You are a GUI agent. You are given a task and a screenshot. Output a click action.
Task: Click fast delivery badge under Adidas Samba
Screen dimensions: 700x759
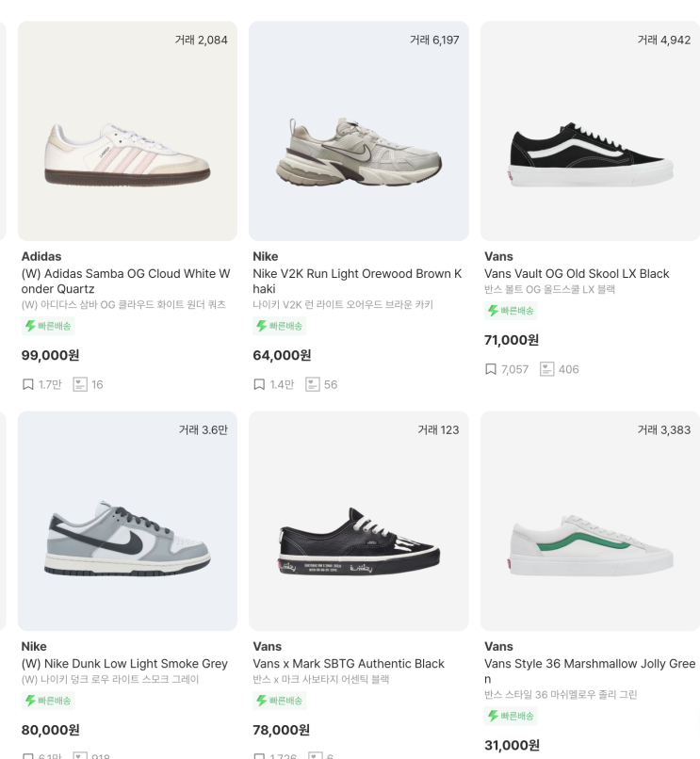coord(48,326)
